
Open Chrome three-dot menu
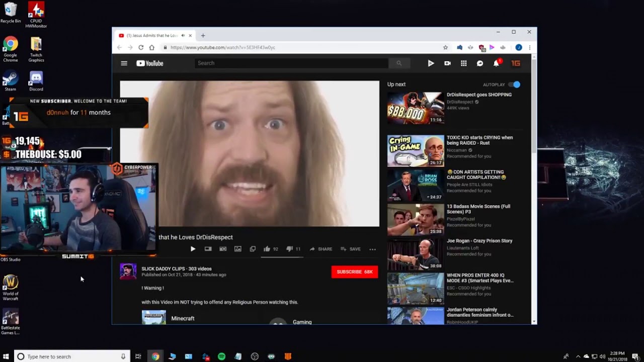click(x=529, y=47)
